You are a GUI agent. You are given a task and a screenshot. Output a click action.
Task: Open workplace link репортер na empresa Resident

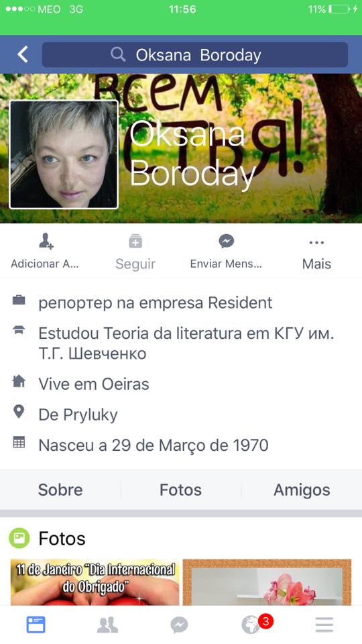point(155,303)
